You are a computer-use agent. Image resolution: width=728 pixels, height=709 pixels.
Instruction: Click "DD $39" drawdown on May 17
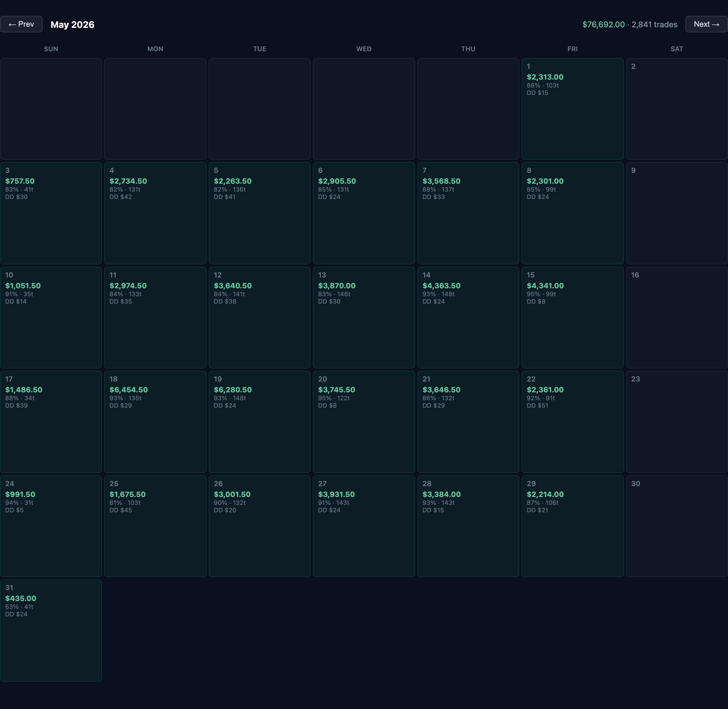[x=16, y=405]
